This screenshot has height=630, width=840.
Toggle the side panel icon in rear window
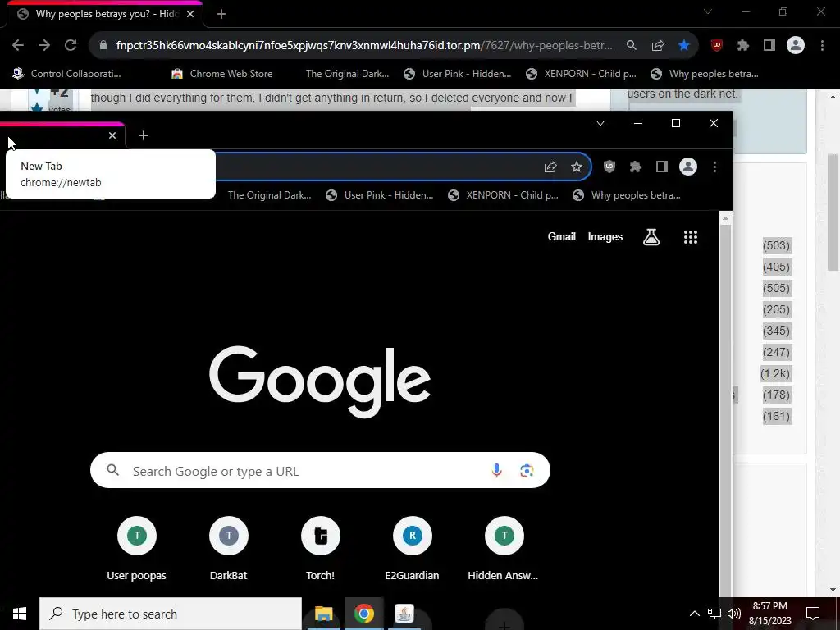(769, 46)
